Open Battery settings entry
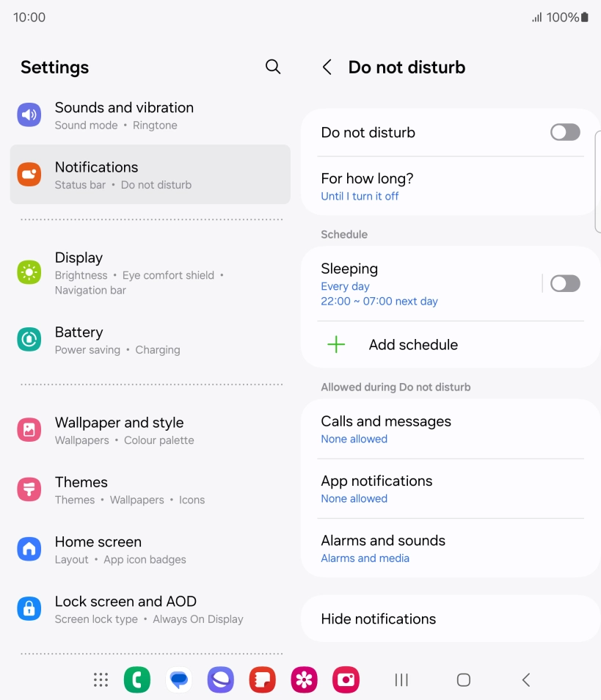Screen dimensions: 601x700 [150, 340]
